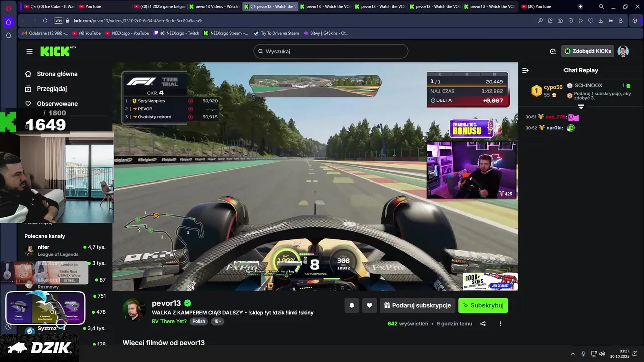Screen dimensions: 644x362
Task: Open pevor13 channel avatar
Action: point(134,310)
